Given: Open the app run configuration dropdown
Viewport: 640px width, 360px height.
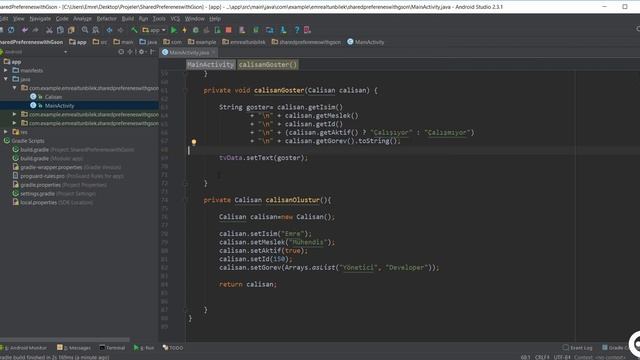Looking at the screenshot, I should click(154, 30).
